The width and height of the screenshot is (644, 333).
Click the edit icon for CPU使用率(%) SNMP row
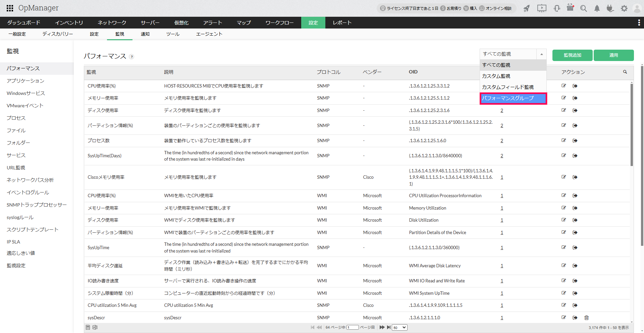564,86
